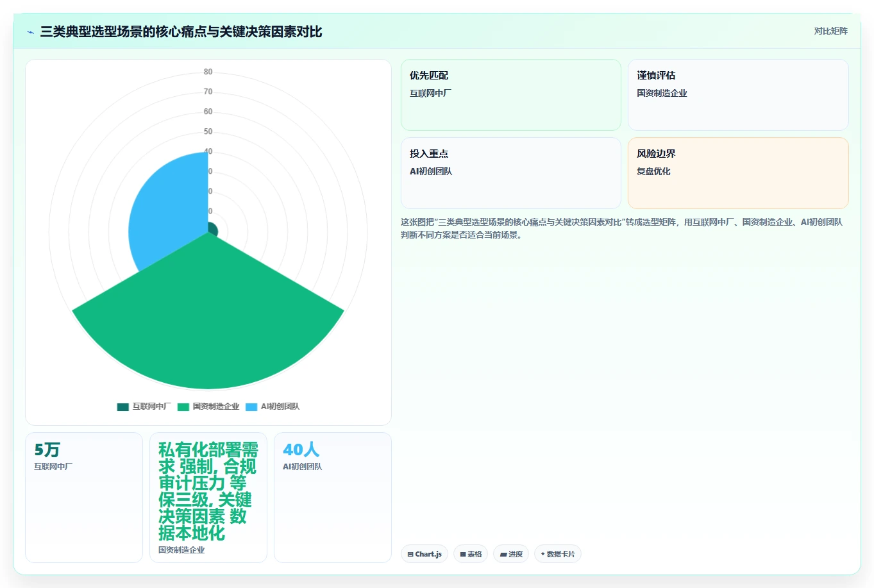
Task: Select the small dark teal 互联网中厂 segment
Action: (x=213, y=230)
